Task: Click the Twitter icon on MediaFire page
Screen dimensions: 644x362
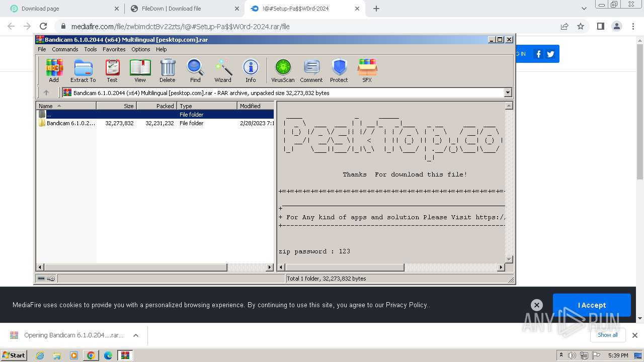Action: coord(550,54)
